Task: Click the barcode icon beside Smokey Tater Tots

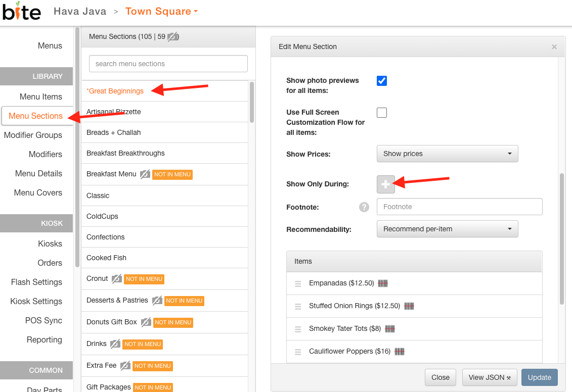Action: pos(389,329)
